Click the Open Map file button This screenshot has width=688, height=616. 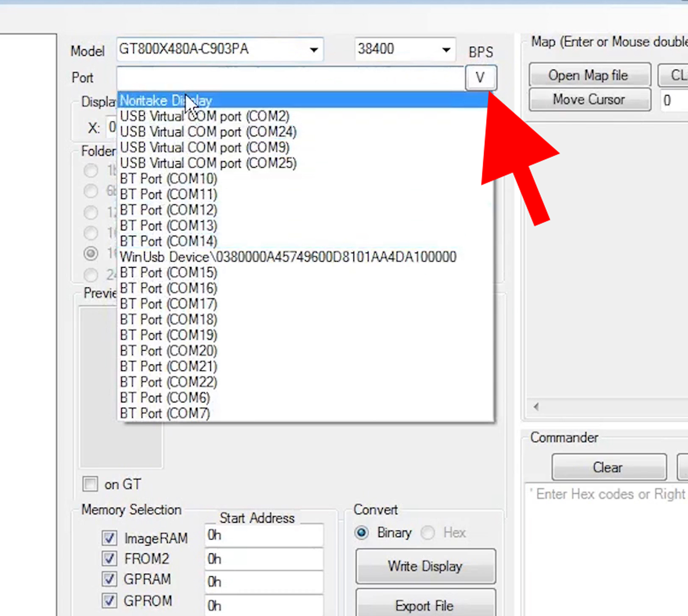click(x=589, y=75)
